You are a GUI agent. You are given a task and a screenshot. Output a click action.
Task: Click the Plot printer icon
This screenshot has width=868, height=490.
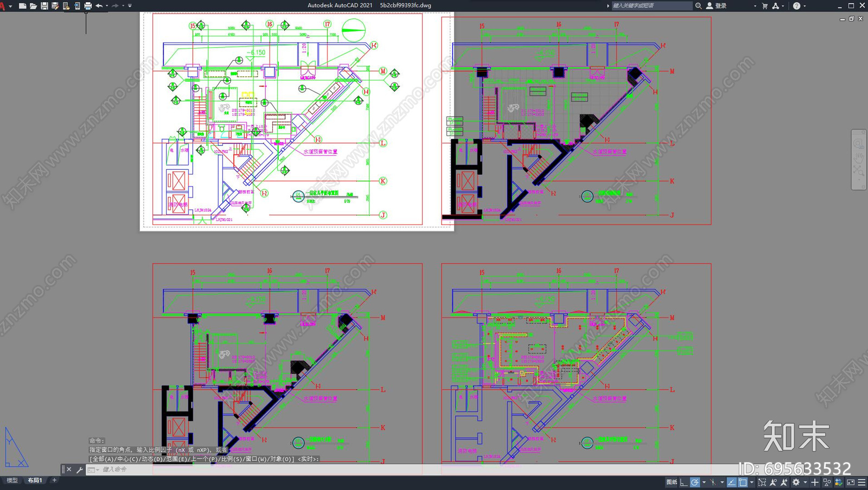click(x=88, y=6)
